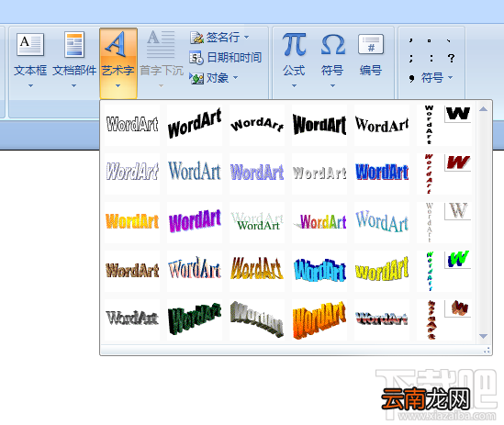Select the gray embossed WordArt style
Viewport: 504px width, 425px height.
click(x=132, y=319)
